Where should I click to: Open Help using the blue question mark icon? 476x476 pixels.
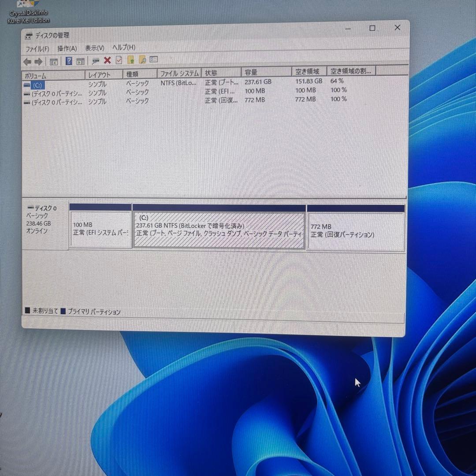69,61
